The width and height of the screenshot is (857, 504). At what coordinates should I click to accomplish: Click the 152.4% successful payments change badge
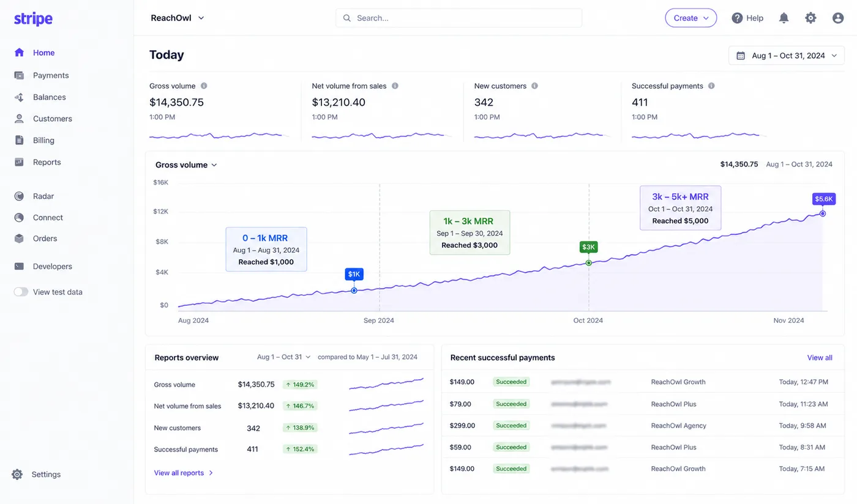tap(300, 449)
